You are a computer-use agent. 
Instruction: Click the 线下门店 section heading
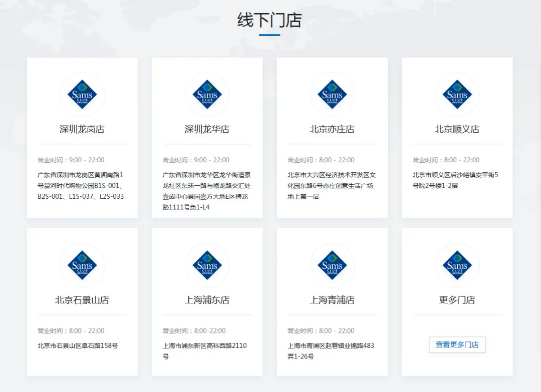pos(269,20)
